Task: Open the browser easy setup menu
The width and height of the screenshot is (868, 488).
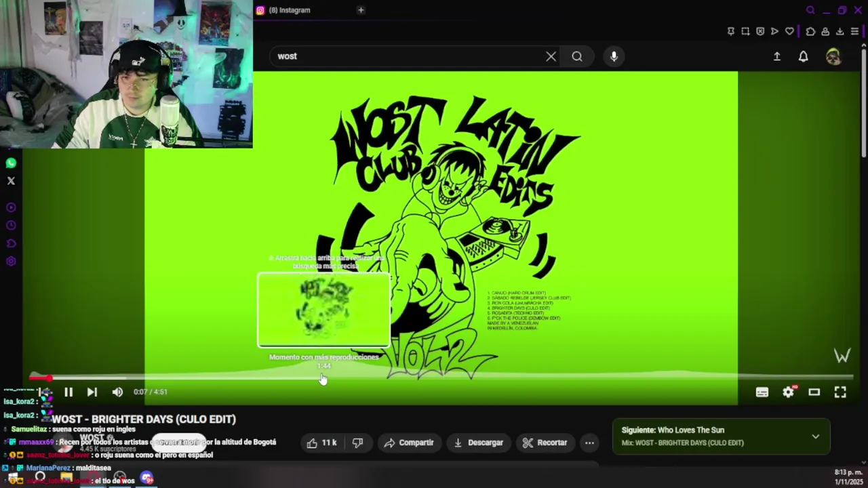Action: tap(854, 31)
